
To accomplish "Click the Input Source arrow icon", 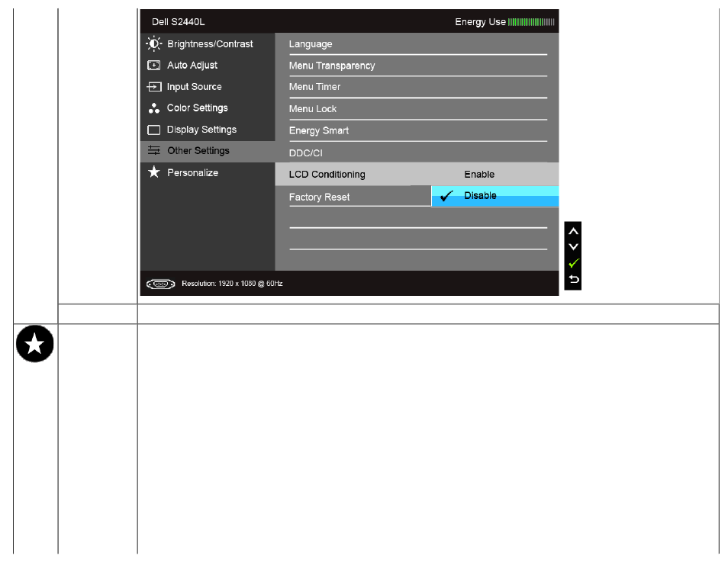I will pyautogui.click(x=153, y=87).
